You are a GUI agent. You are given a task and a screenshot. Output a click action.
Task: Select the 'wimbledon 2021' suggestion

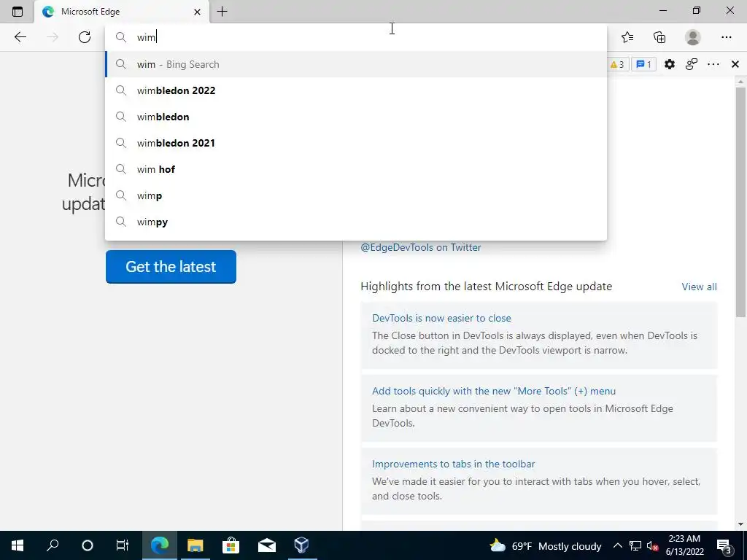click(x=356, y=143)
